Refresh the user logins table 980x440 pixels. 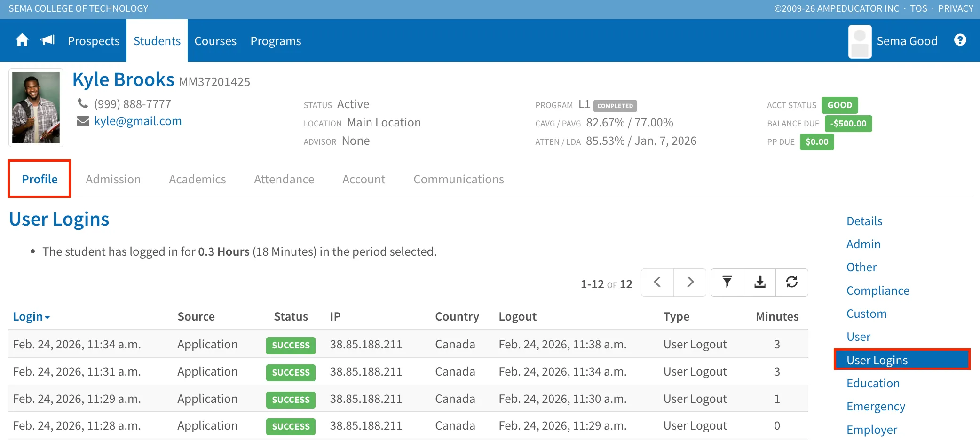click(792, 282)
